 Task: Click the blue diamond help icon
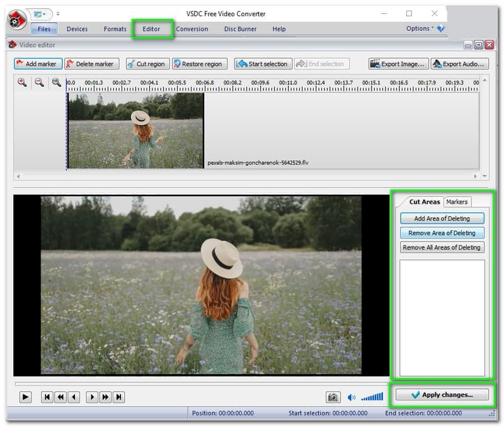coord(440,28)
